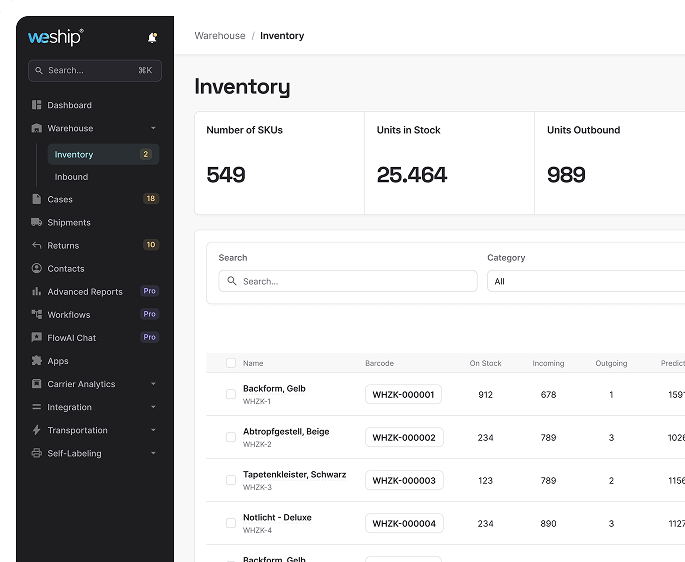Click the Shipments truck icon
Viewport: 685px width, 562px height.
tap(37, 222)
